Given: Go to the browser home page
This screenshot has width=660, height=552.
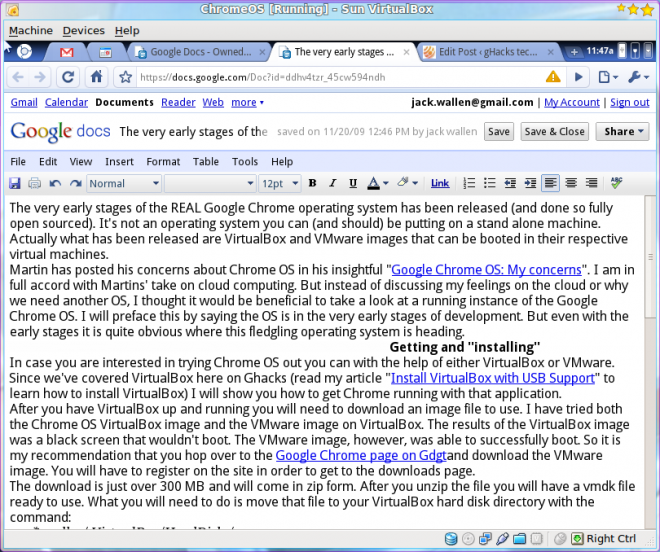Looking at the screenshot, I should [96, 76].
